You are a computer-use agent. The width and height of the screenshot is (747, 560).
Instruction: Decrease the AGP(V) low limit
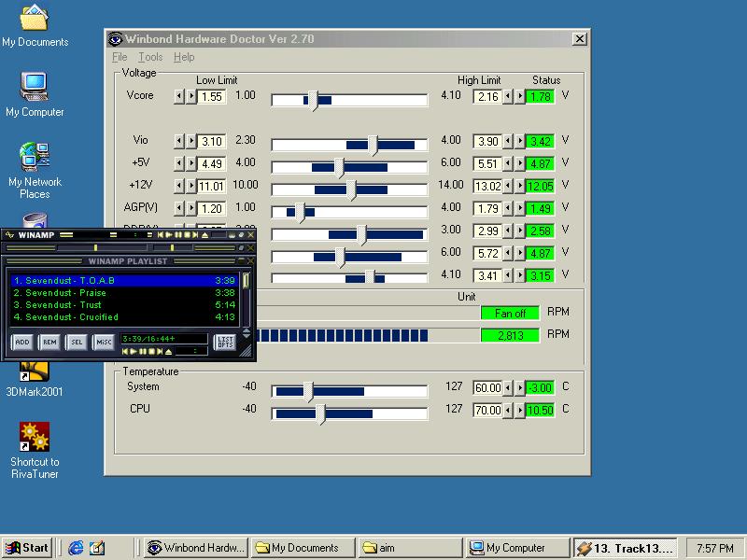click(178, 208)
